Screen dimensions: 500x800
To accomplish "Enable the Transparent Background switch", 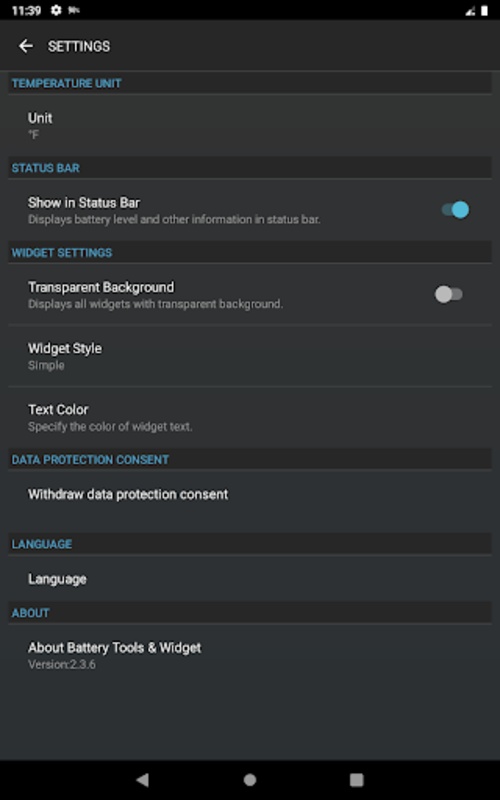I will click(x=449, y=294).
